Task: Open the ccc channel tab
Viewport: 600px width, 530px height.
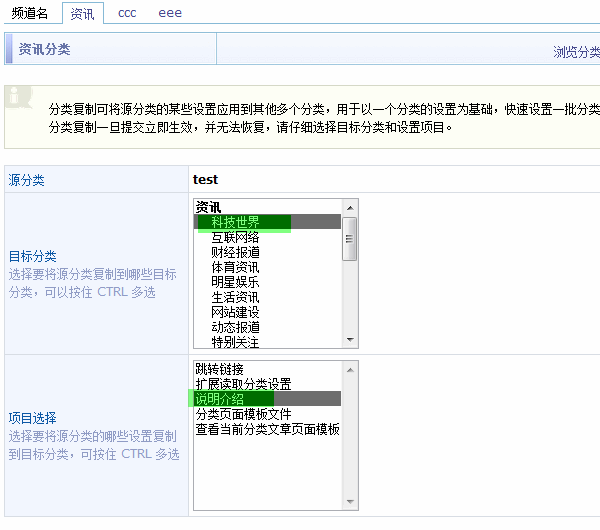Action: click(127, 14)
